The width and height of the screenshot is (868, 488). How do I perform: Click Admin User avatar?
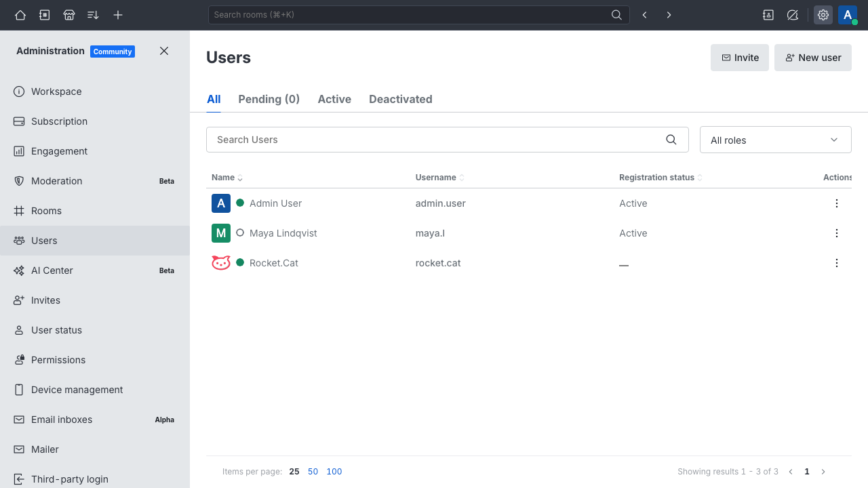pos(221,203)
